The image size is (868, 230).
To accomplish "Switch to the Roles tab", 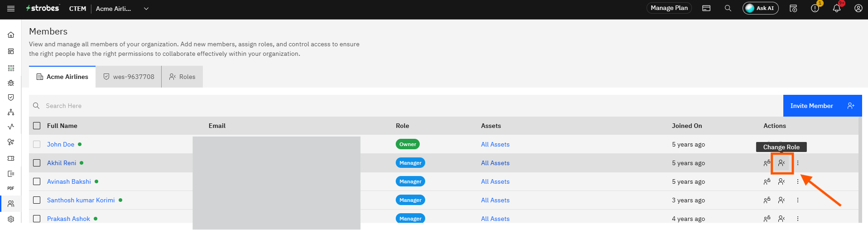I will click(x=182, y=77).
